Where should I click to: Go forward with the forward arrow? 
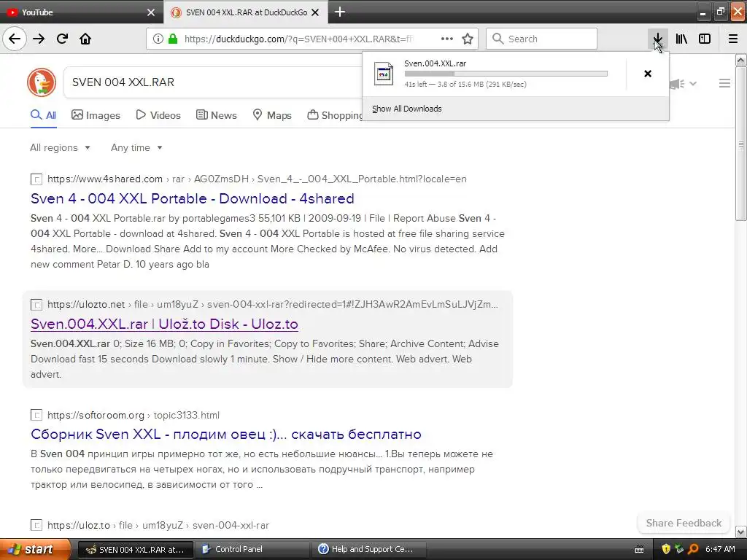pos(39,39)
